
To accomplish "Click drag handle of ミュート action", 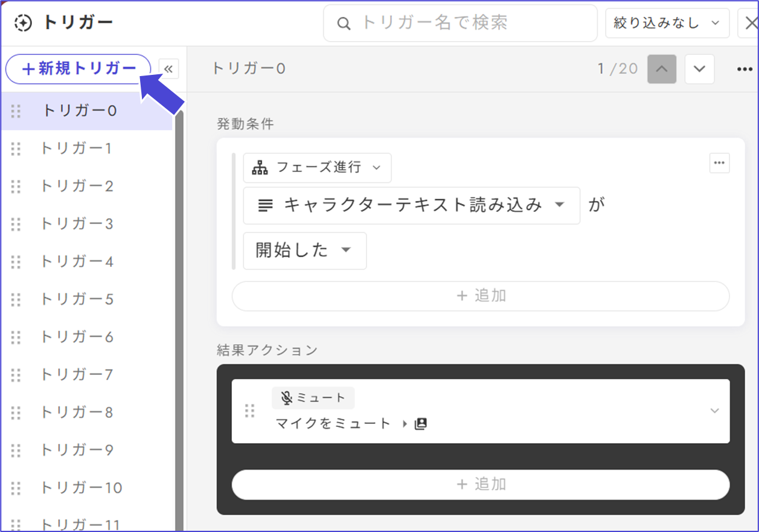I will click(249, 411).
